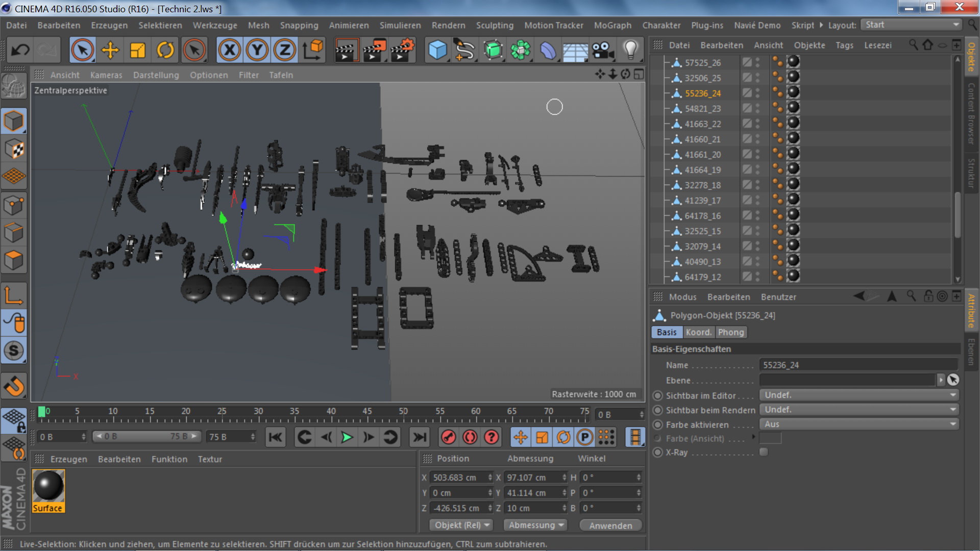Toggle autokeying button
The image size is (980, 551).
tap(470, 437)
